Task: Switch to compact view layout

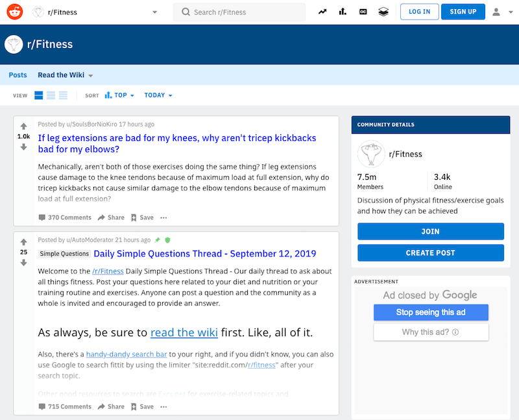Action: click(63, 95)
